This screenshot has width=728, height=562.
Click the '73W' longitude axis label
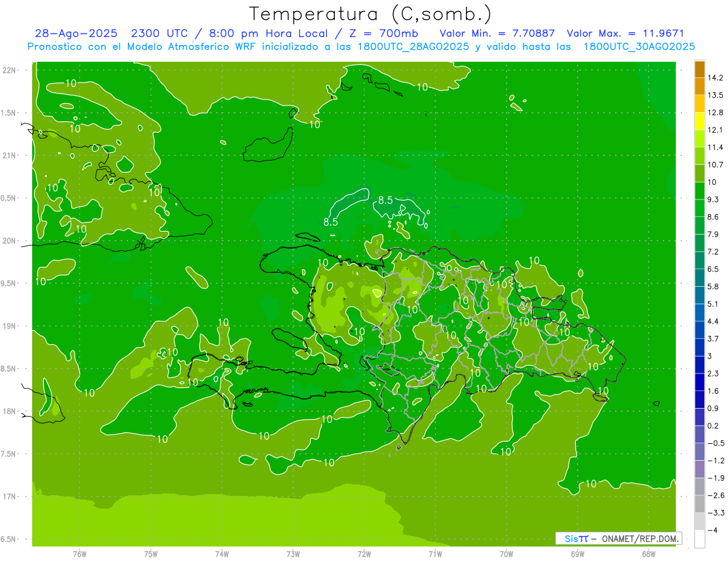(x=293, y=554)
